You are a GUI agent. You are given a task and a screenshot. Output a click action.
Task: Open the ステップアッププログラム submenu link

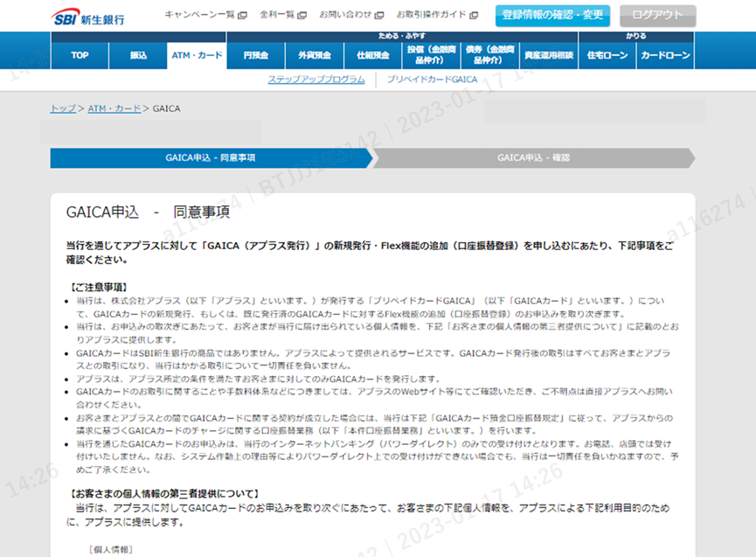point(316,80)
